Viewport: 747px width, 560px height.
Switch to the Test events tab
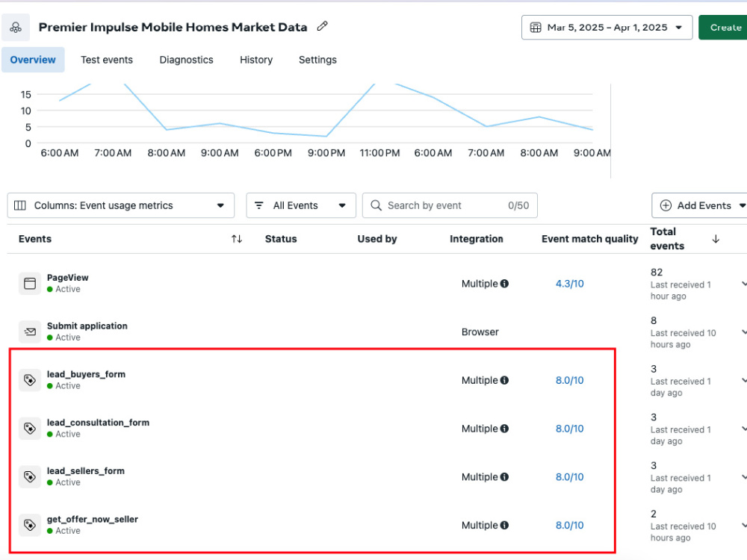[x=107, y=60]
